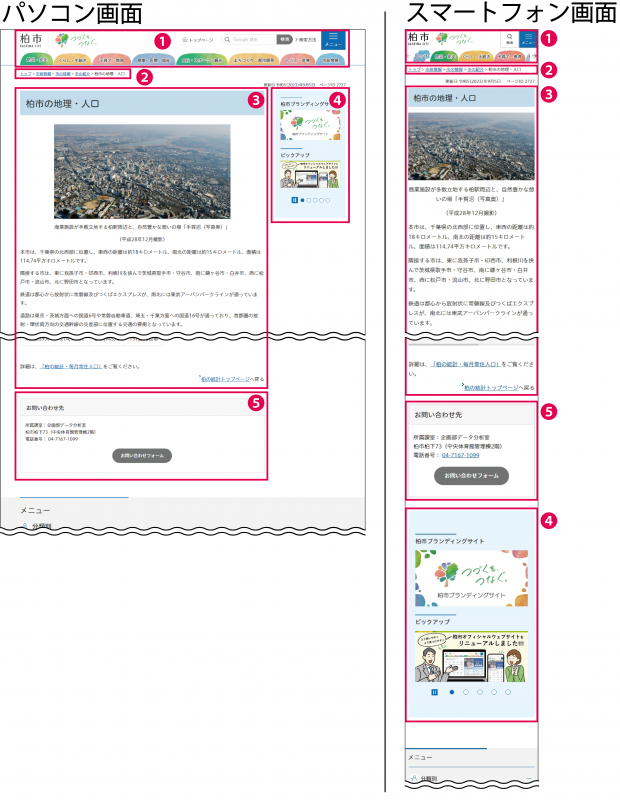The image size is (620, 800).
Task: Open the しごと・産業 tab on PC screen
Action: point(297,60)
